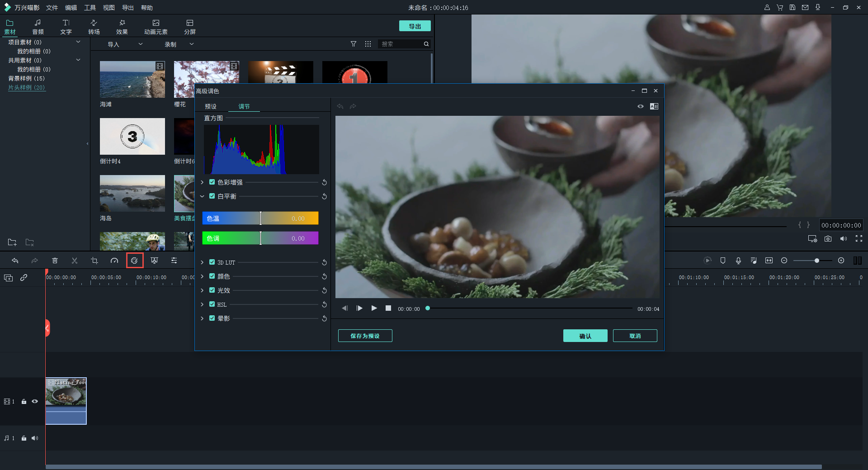Disable the 3D LUT checkbox
Screen dimensions: 868x470
click(x=212, y=262)
